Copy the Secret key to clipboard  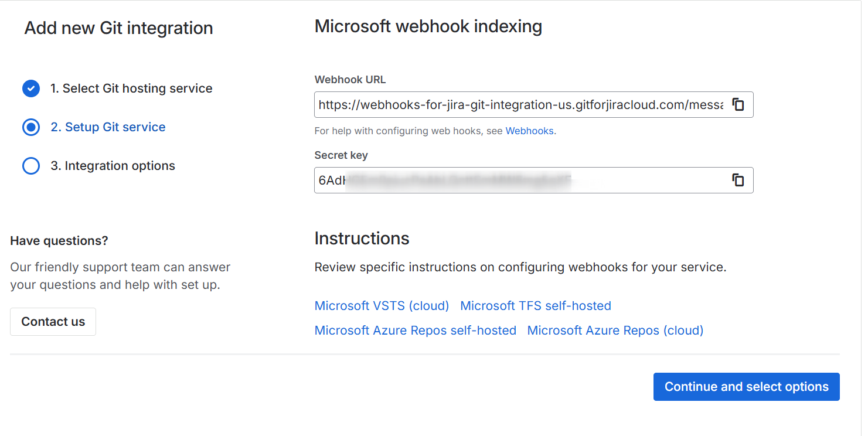pos(738,180)
